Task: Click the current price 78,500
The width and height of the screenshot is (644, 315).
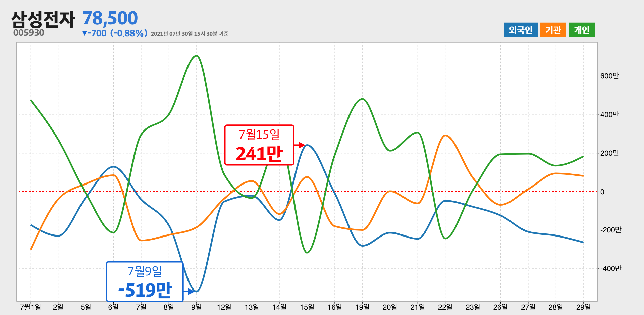Action: (x=110, y=18)
